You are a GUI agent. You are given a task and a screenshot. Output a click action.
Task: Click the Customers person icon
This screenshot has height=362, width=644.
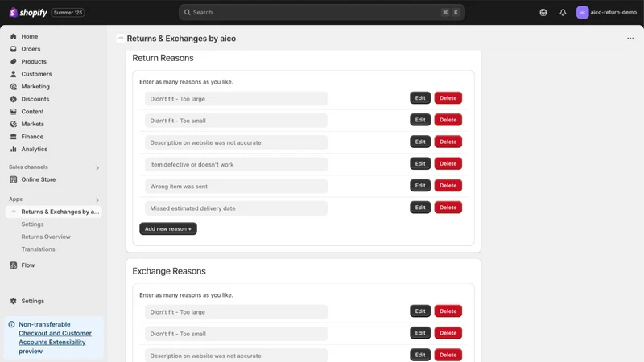[13, 74]
